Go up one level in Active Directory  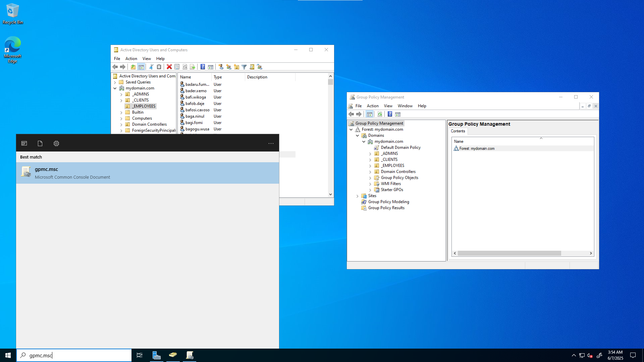click(133, 67)
